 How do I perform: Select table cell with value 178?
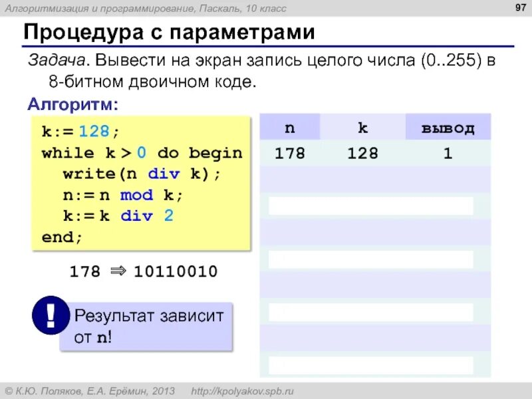pyautogui.click(x=290, y=154)
